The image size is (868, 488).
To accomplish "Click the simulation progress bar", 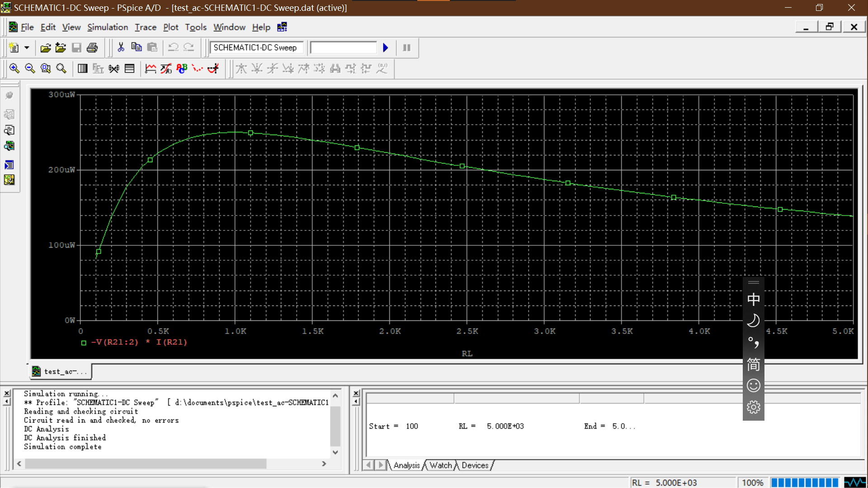I will [805, 483].
